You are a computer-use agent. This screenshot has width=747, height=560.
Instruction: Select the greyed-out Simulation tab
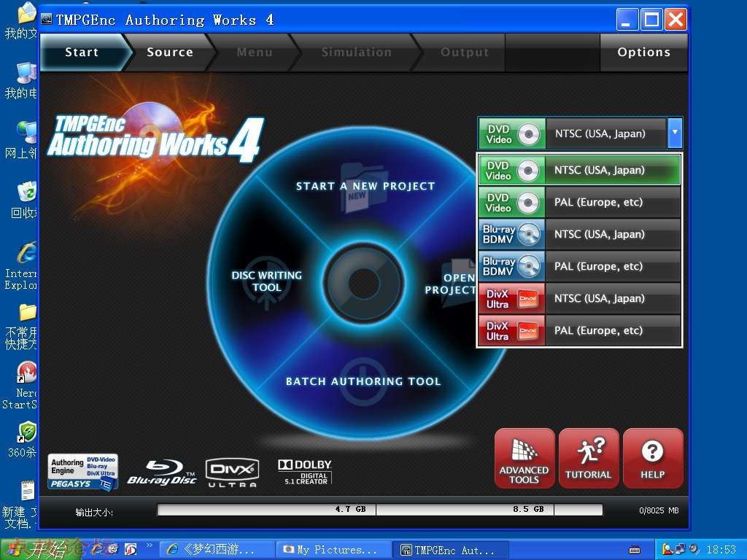pyautogui.click(x=356, y=52)
